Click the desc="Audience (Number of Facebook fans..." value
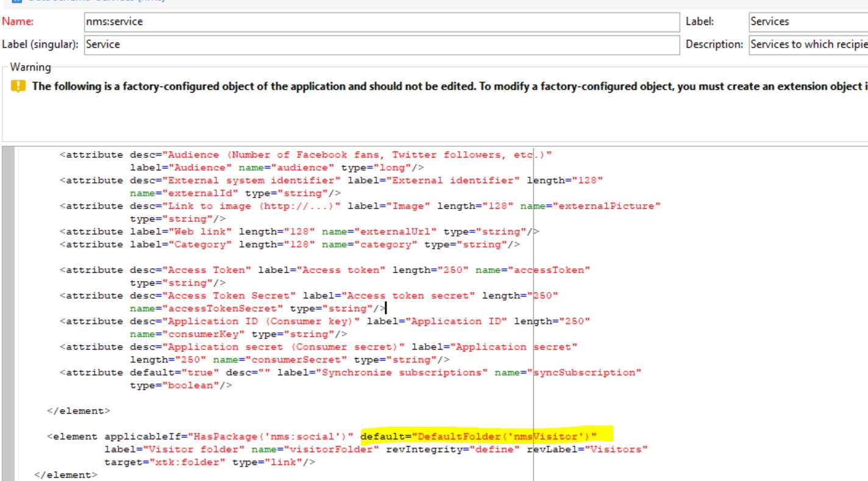The image size is (868, 481). pos(341,155)
